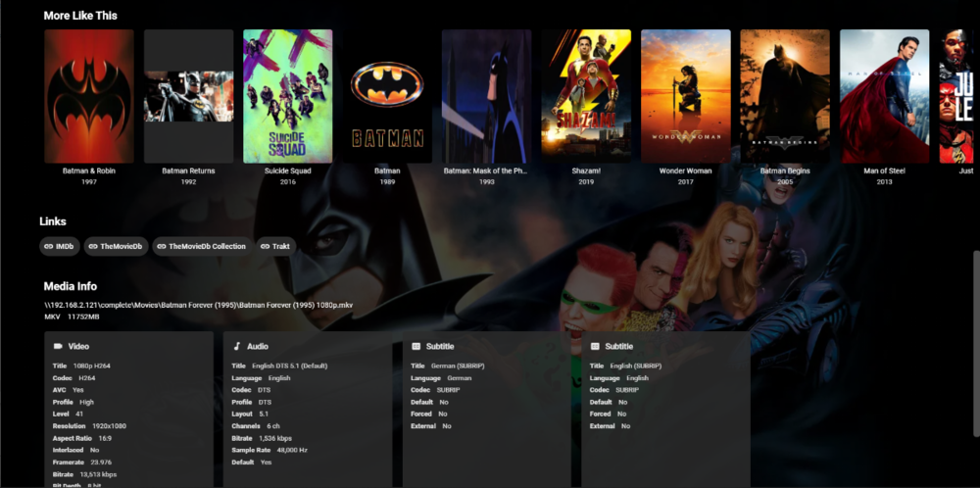Click the Man of Steel title text
This screenshot has width=980, height=488.
pyautogui.click(x=884, y=171)
